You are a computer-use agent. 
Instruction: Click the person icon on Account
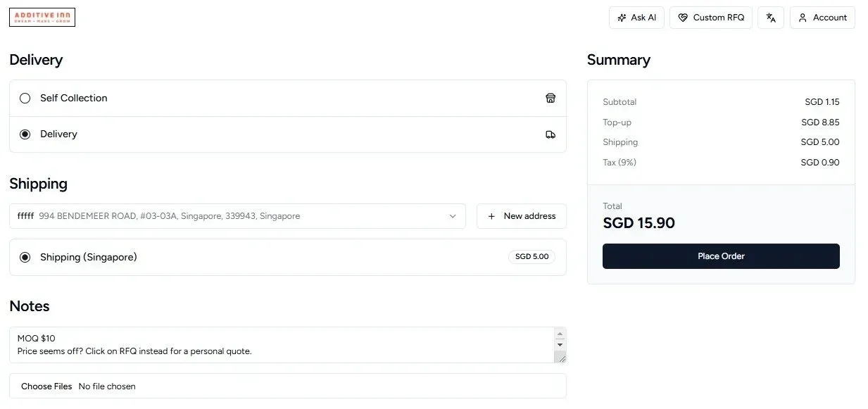tap(803, 18)
